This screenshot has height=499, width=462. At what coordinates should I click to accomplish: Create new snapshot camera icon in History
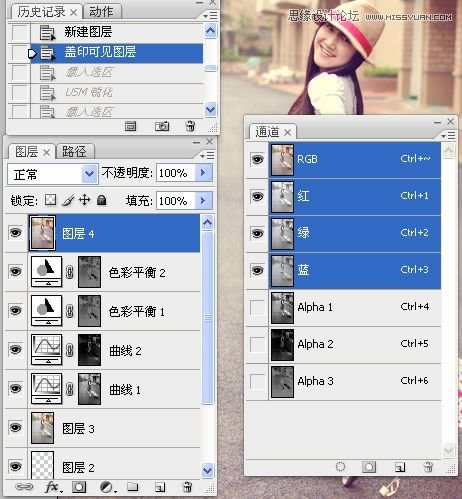click(x=162, y=126)
